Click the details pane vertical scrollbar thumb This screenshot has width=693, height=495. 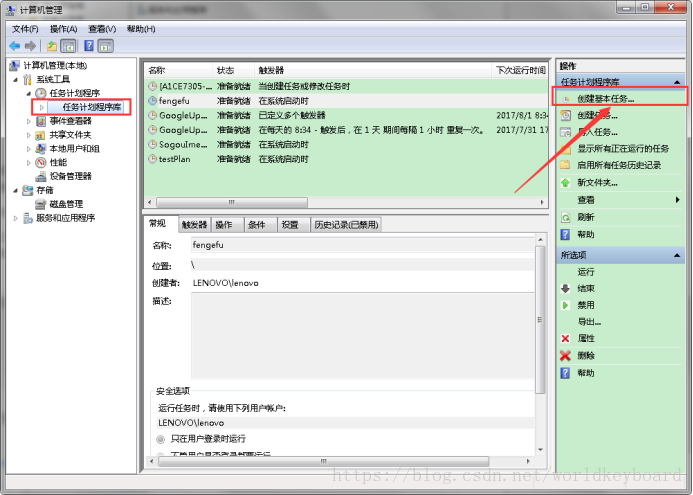coord(540,320)
